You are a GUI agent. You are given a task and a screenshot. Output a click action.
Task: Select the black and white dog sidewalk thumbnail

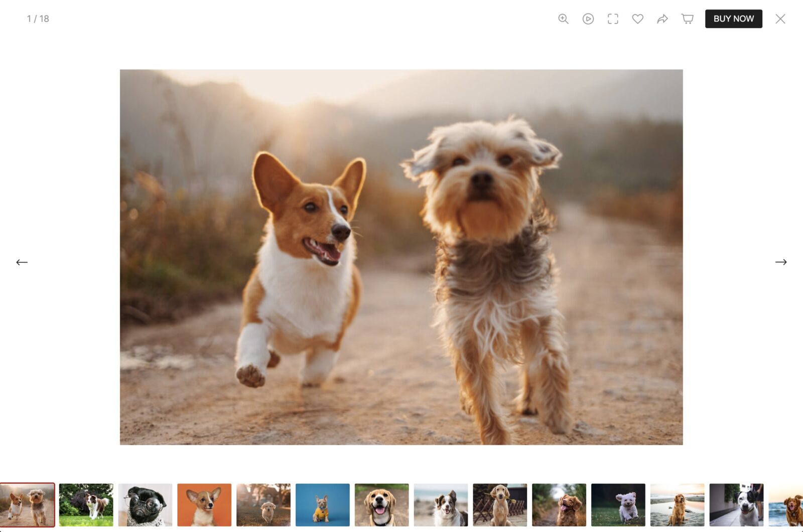[736, 505]
